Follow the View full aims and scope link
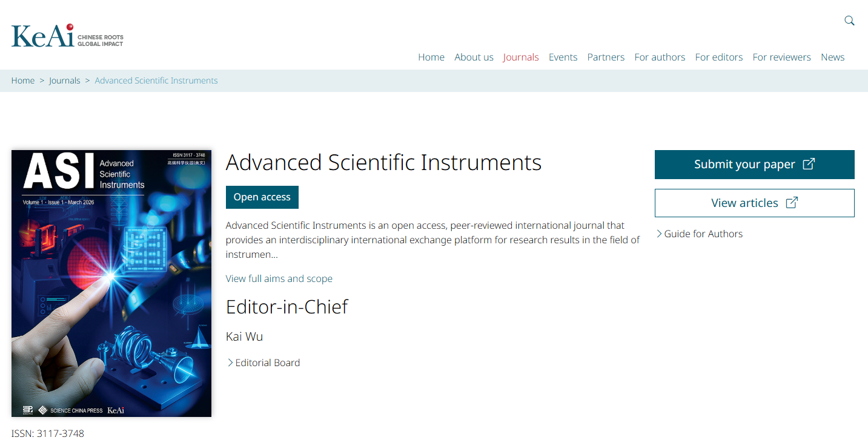 [279, 278]
